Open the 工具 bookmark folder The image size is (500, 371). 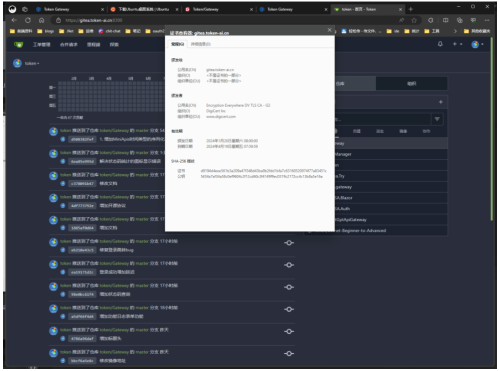(432, 31)
